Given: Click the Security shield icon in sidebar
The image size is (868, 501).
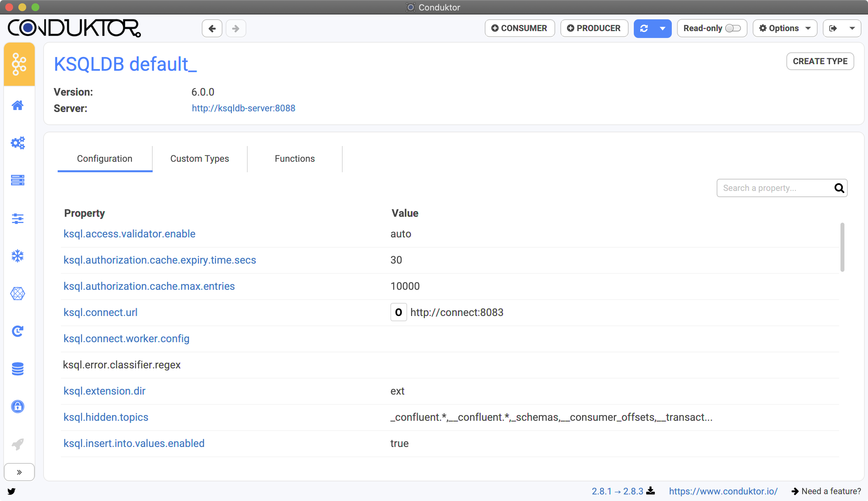Looking at the screenshot, I should pos(17,406).
